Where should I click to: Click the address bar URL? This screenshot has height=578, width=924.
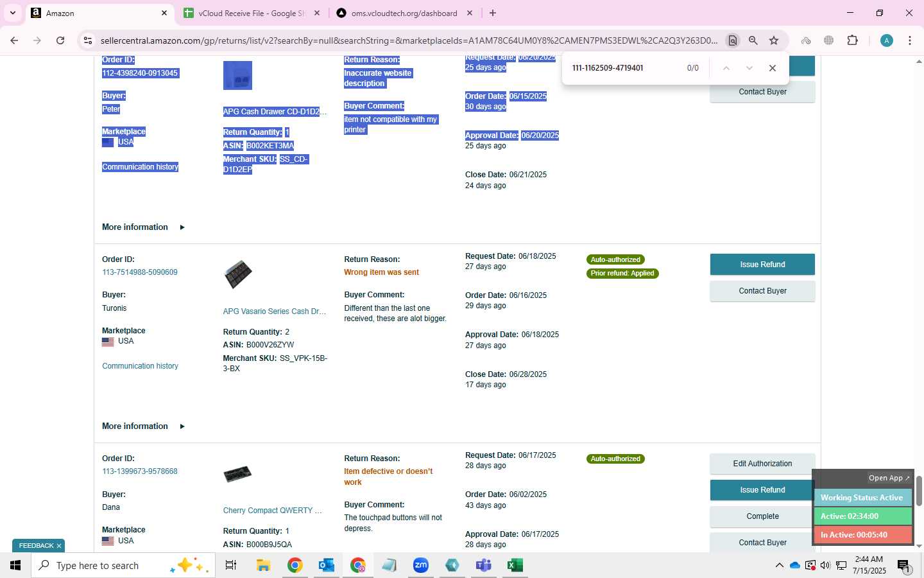[x=409, y=40]
